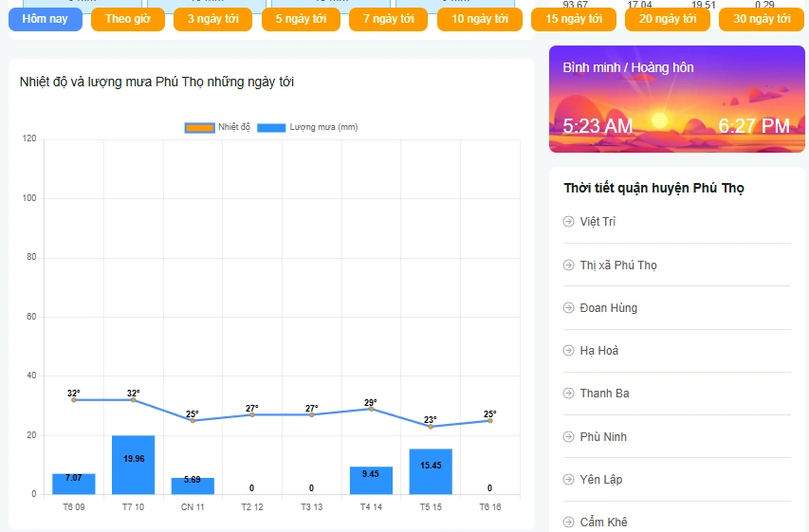View the 15 ngày tới forecast

click(x=574, y=19)
